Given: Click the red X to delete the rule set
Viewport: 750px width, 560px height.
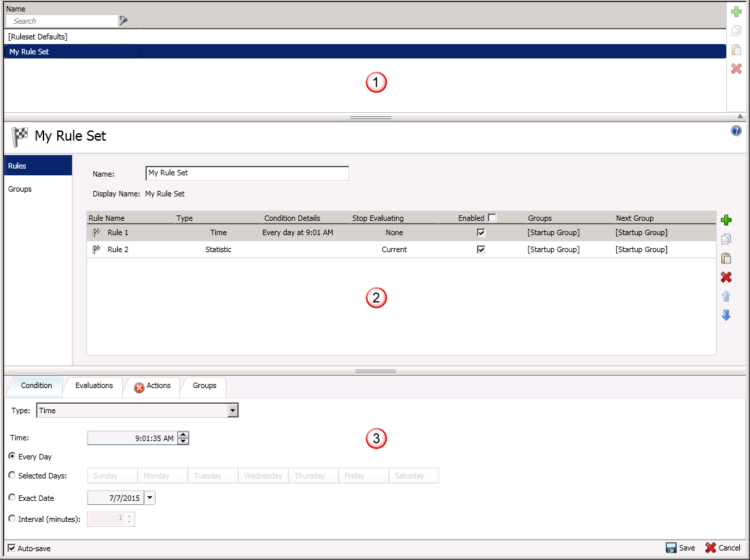Looking at the screenshot, I should [736, 69].
